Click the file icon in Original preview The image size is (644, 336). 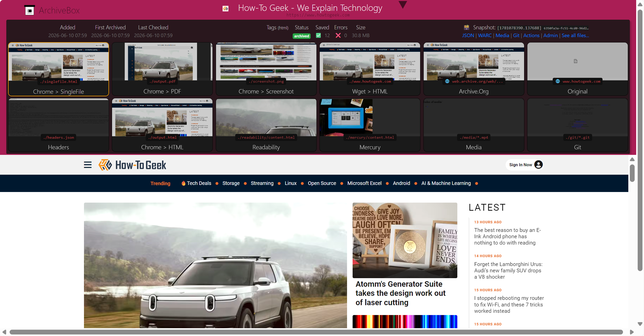point(575,61)
